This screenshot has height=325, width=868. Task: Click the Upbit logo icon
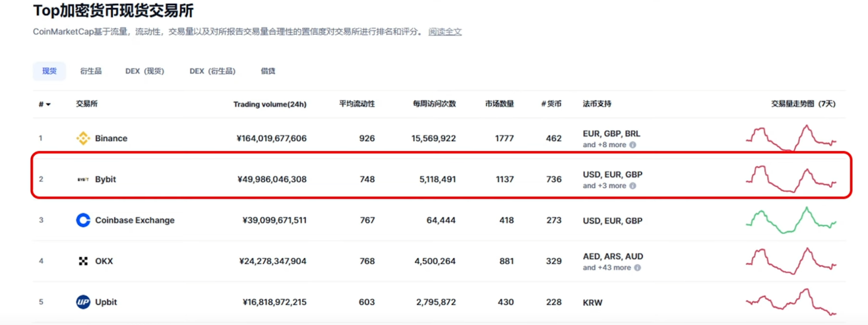(x=83, y=302)
